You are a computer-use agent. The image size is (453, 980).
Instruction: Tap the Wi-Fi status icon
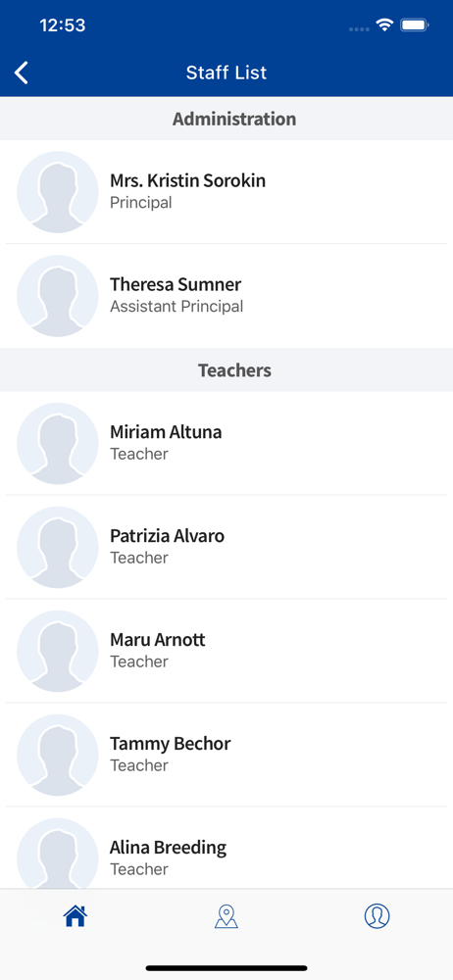[384, 25]
